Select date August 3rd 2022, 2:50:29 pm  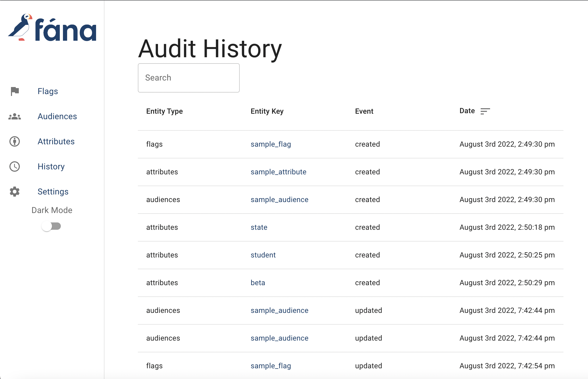507,283
